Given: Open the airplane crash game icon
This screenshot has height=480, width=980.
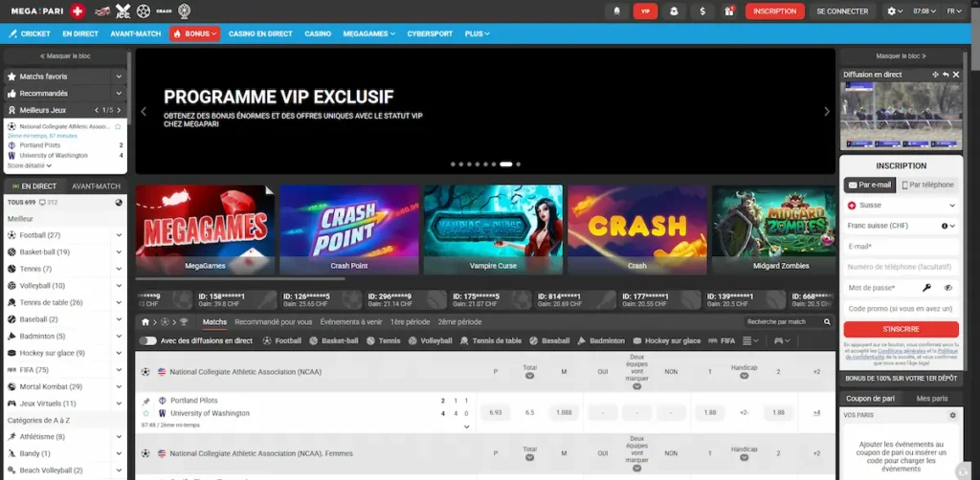Looking at the screenshot, I should (x=102, y=11).
